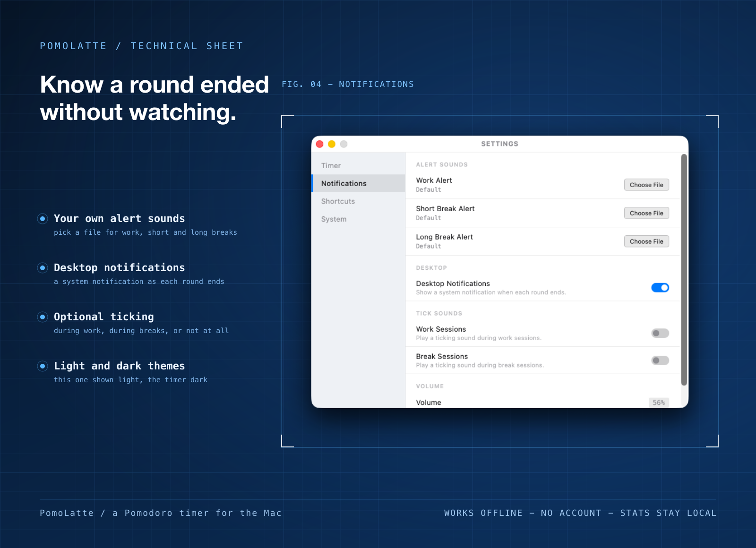756x548 pixels.
Task: Click 'Play a ticking sound during work sessions.'
Action: [x=479, y=338]
